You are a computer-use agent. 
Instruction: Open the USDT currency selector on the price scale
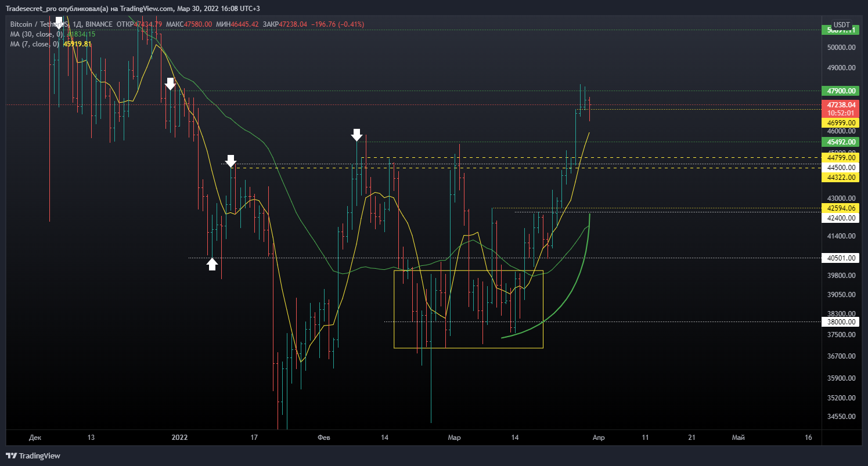pos(841,25)
